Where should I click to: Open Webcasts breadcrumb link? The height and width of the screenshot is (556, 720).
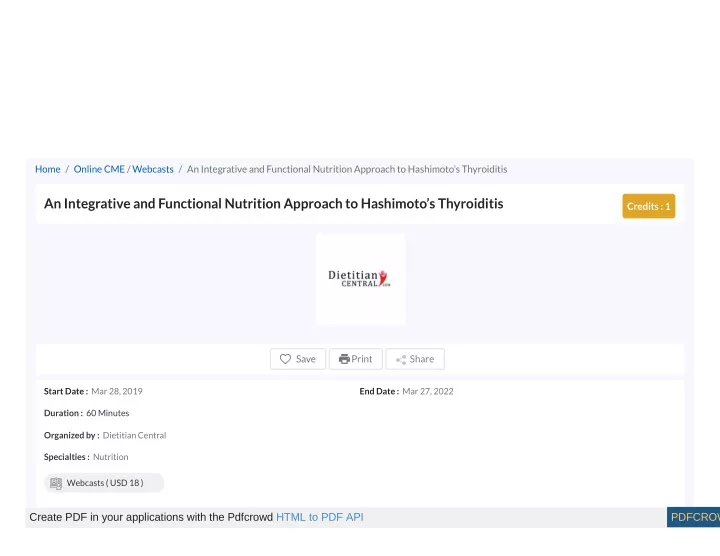tap(153, 169)
